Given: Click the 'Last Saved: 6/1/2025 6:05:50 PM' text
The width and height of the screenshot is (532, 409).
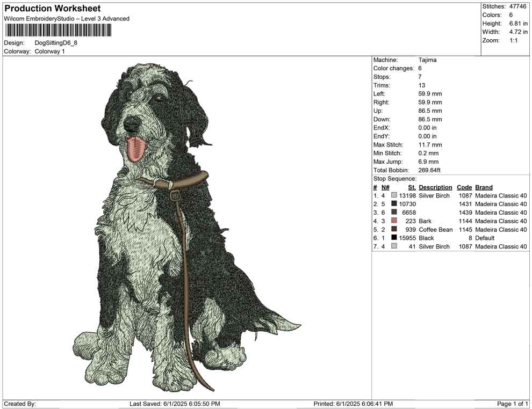Looking at the screenshot, I should (x=175, y=404).
